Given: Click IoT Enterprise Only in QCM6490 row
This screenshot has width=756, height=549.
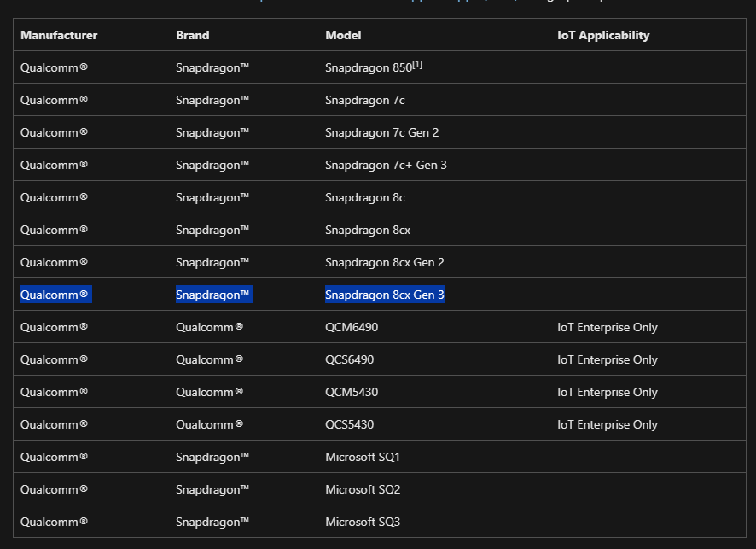Looking at the screenshot, I should 608,327.
